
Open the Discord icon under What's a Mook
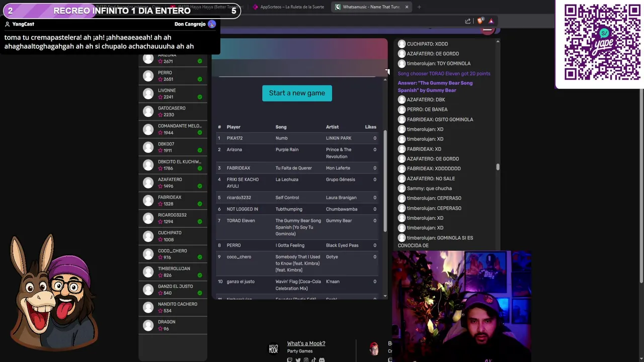[x=322, y=360]
